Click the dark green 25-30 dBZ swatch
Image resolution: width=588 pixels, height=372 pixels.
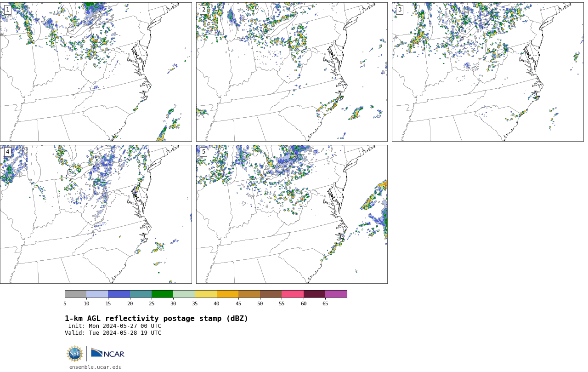click(x=162, y=294)
